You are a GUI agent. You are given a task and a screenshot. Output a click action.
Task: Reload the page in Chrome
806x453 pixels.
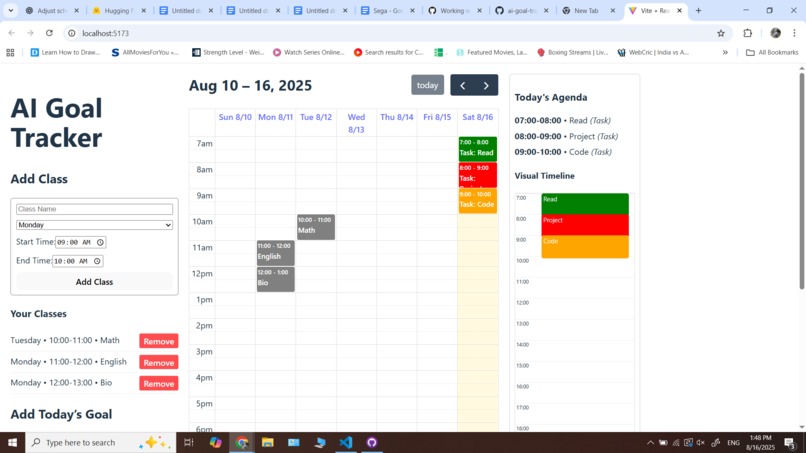click(49, 33)
